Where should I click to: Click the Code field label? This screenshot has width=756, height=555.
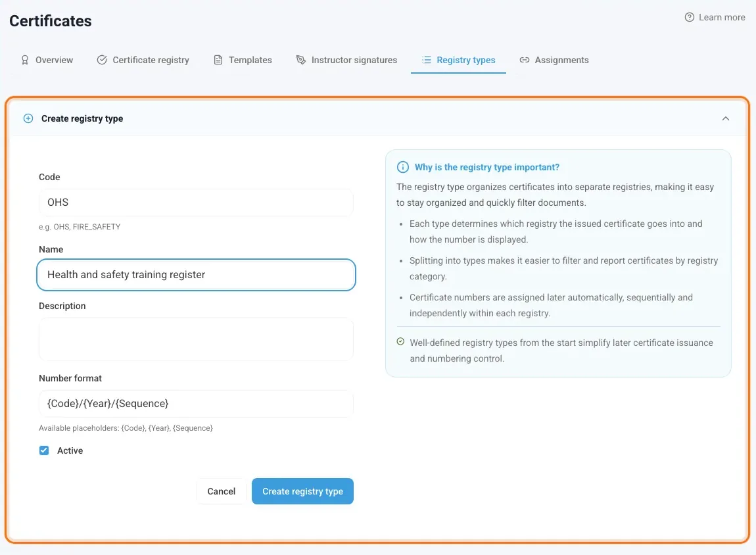coord(50,177)
